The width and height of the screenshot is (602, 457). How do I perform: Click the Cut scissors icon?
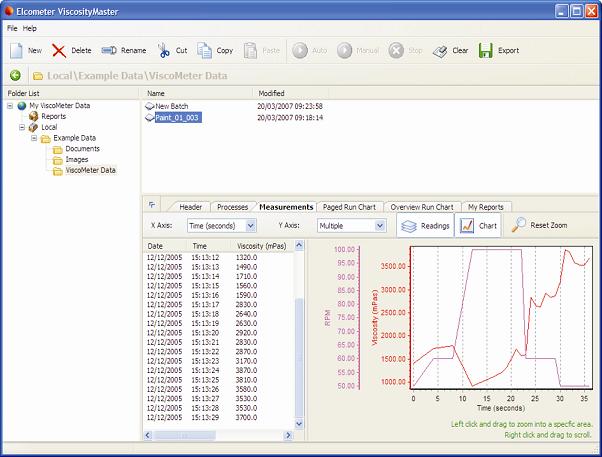tap(164, 50)
